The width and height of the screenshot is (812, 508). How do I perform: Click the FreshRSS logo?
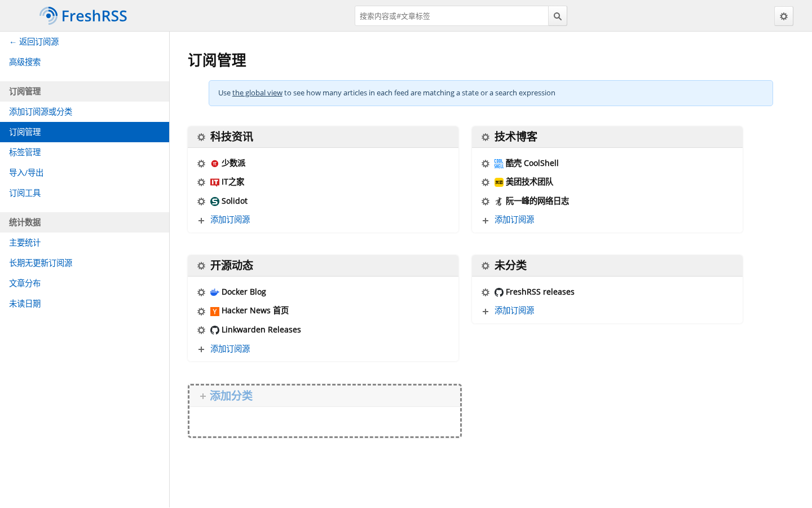[83, 16]
